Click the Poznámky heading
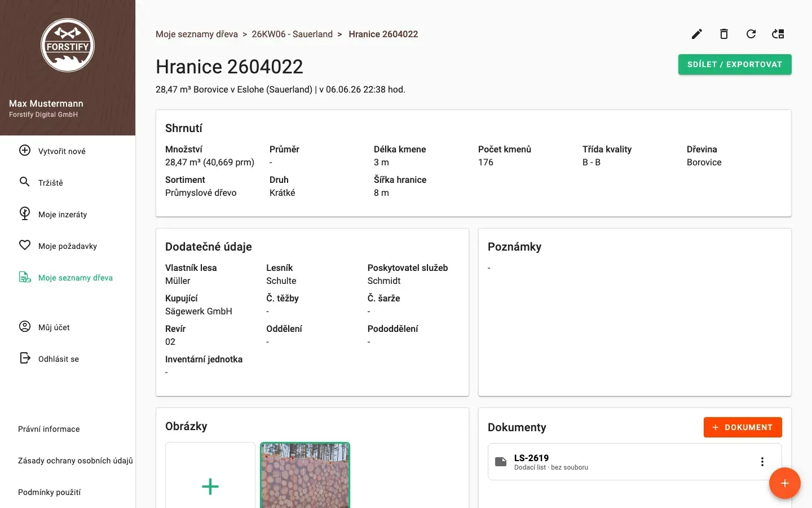Screen dimensions: 812x508 pyautogui.click(x=514, y=247)
